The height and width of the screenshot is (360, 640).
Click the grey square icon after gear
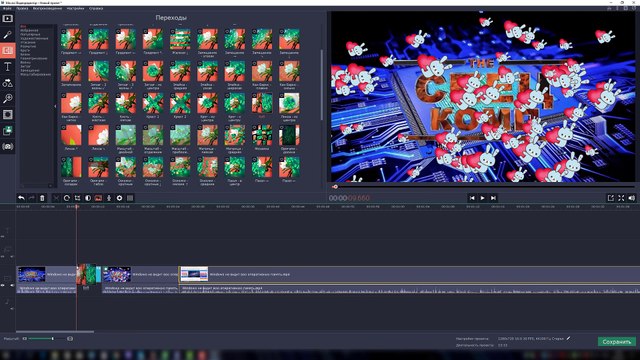pyautogui.click(x=130, y=198)
